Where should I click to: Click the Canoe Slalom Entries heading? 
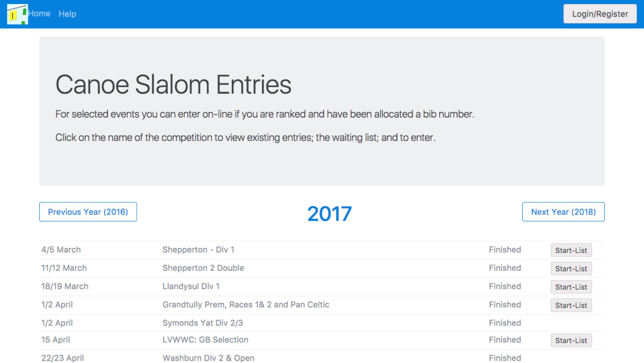[x=174, y=85]
